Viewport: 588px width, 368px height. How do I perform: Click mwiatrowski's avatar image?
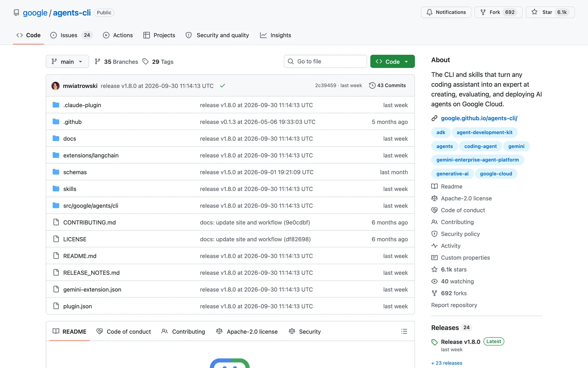tap(55, 86)
